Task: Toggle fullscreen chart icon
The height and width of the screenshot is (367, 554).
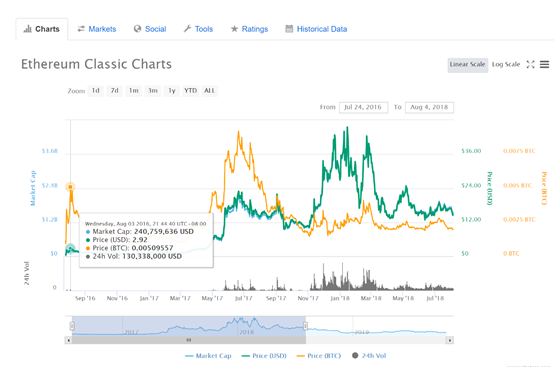Action: coord(530,65)
